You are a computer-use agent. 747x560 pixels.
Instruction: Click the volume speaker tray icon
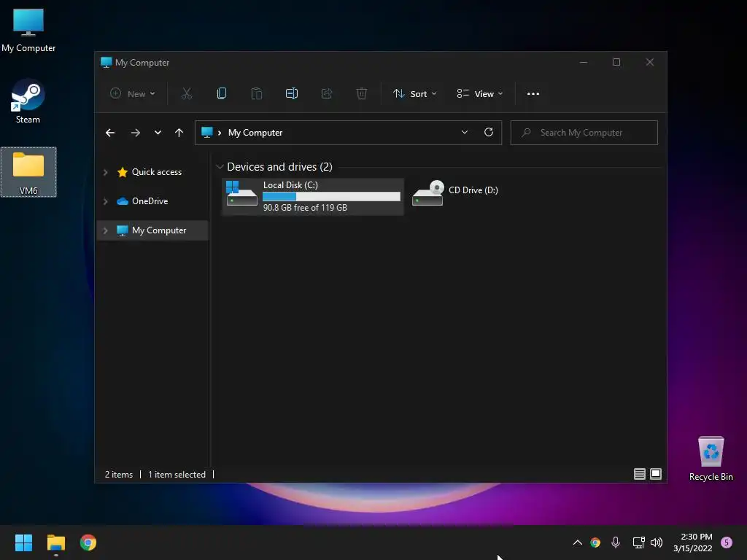pyautogui.click(x=657, y=542)
